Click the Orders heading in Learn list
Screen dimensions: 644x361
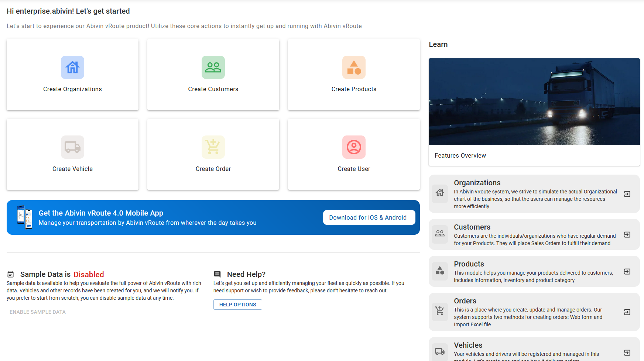(465, 301)
